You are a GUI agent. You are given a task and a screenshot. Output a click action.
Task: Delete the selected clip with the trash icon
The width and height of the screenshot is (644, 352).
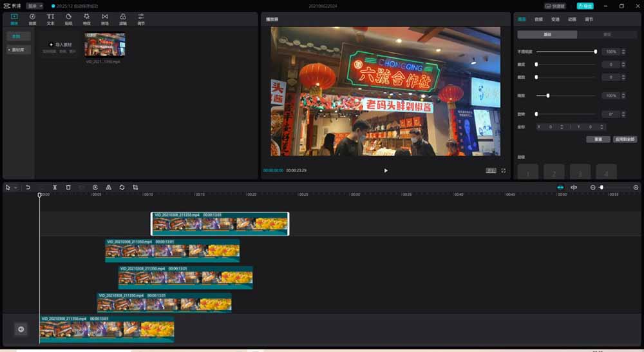(x=68, y=188)
